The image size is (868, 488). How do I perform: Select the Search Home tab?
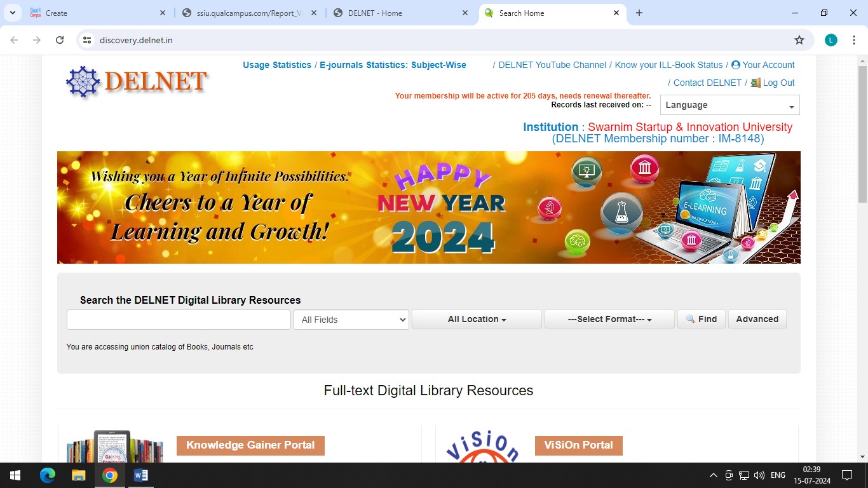pos(552,13)
